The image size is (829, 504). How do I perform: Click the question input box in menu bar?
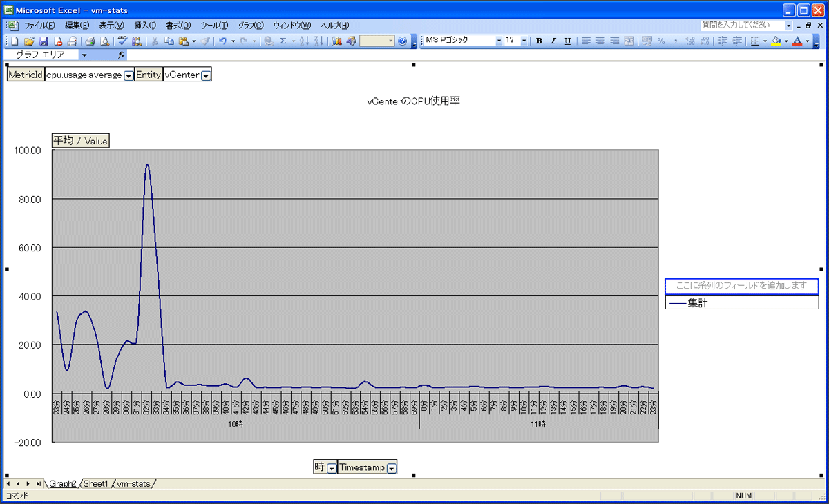point(742,25)
